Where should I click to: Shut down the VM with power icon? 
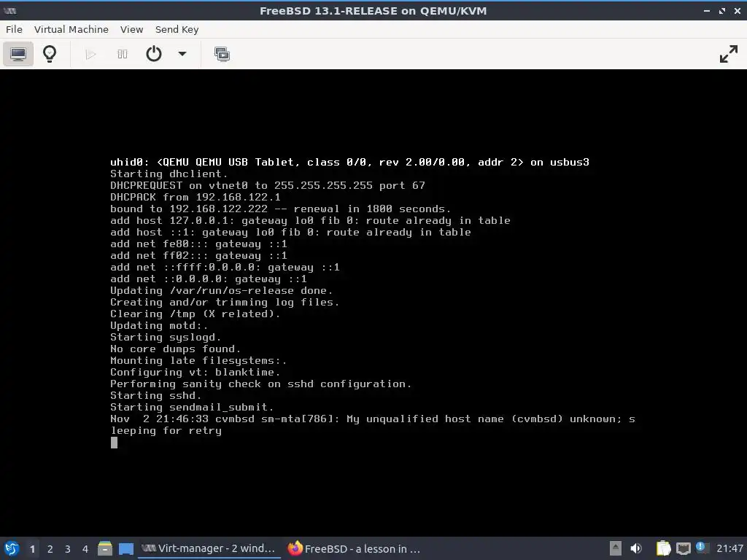[x=154, y=54]
